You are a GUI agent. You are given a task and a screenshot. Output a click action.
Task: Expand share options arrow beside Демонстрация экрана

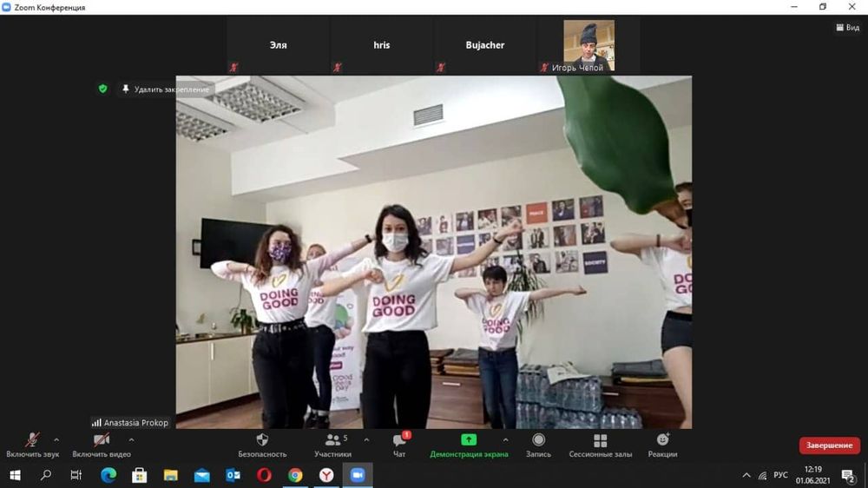505,440
